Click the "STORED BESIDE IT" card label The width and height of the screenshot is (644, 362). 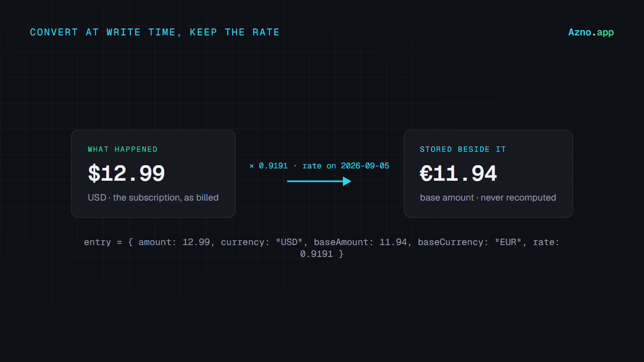[x=463, y=149]
